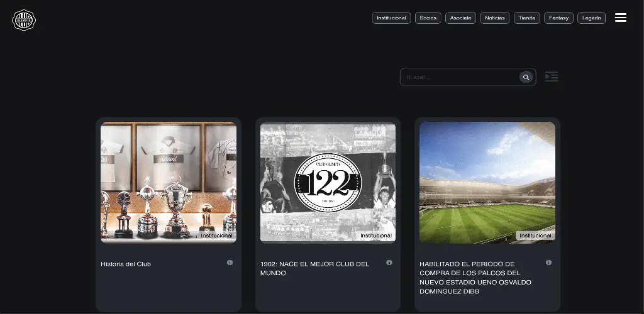Open the stadium render thumbnail
This screenshot has width=644, height=314.
(487, 182)
